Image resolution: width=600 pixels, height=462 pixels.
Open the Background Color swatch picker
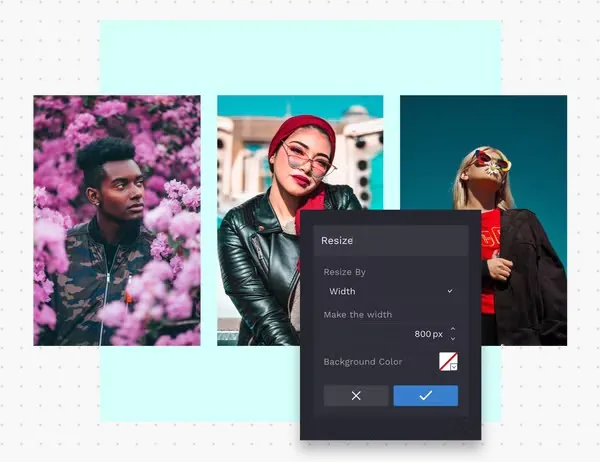448,362
